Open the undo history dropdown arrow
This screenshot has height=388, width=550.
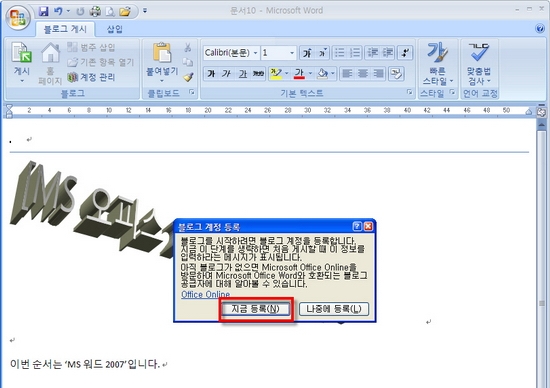point(68,12)
